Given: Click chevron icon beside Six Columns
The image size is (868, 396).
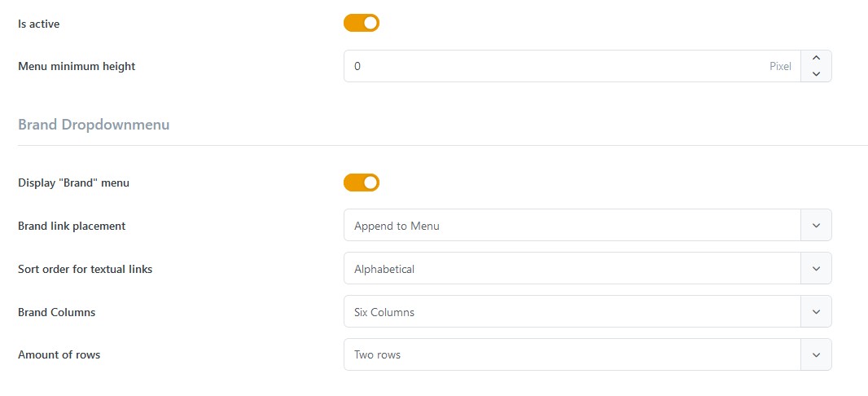Looking at the screenshot, I should coord(816,312).
